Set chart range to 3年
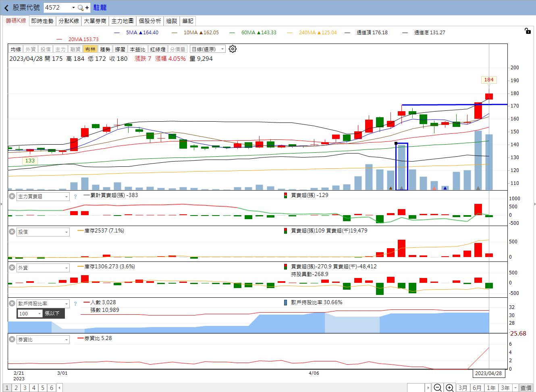Viewport: 536px width, 392px height. 505,388
